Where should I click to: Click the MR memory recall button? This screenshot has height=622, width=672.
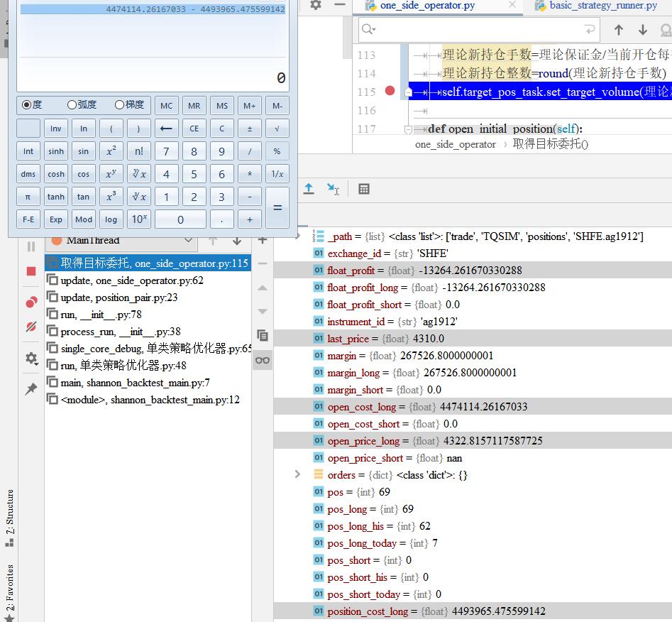pos(194,106)
